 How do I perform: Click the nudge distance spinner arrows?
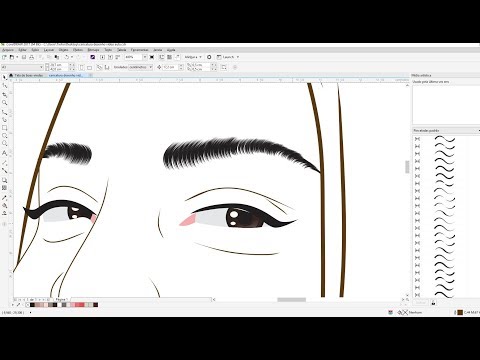tap(181, 67)
